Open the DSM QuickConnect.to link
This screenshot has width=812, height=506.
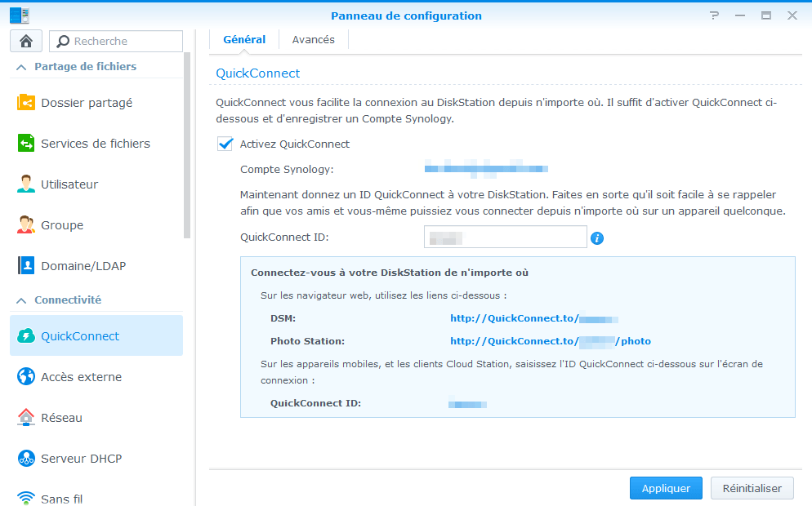point(534,318)
